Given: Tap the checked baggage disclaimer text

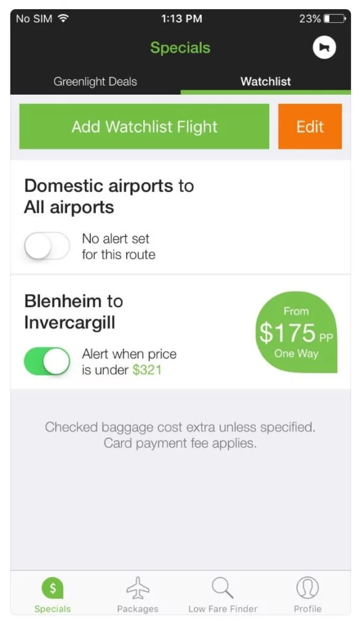Looking at the screenshot, I should tap(180, 435).
